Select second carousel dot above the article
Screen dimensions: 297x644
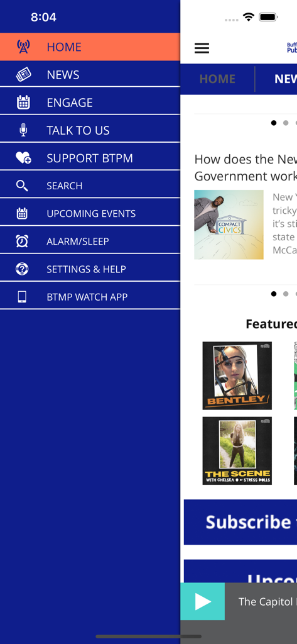coord(286,123)
